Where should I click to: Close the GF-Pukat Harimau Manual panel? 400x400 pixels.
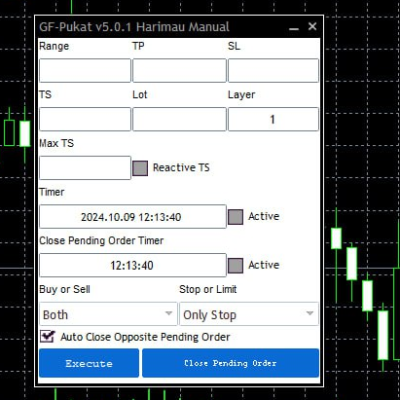pyautogui.click(x=312, y=26)
